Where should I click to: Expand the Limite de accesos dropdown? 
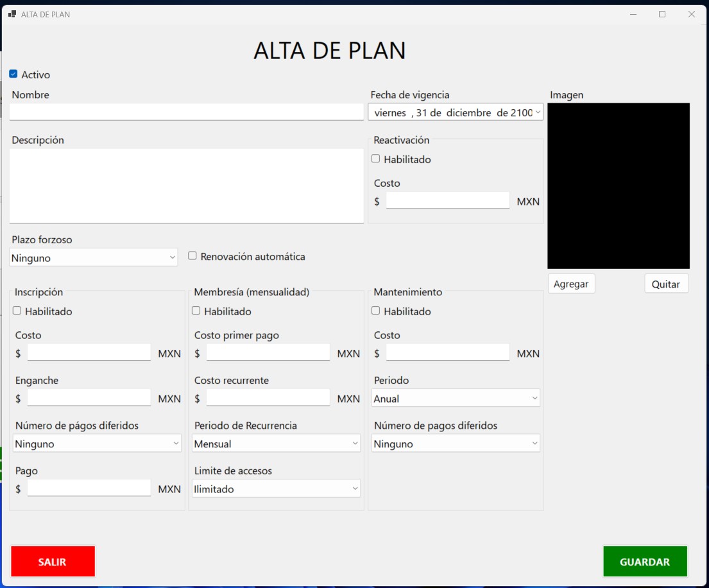tap(276, 489)
